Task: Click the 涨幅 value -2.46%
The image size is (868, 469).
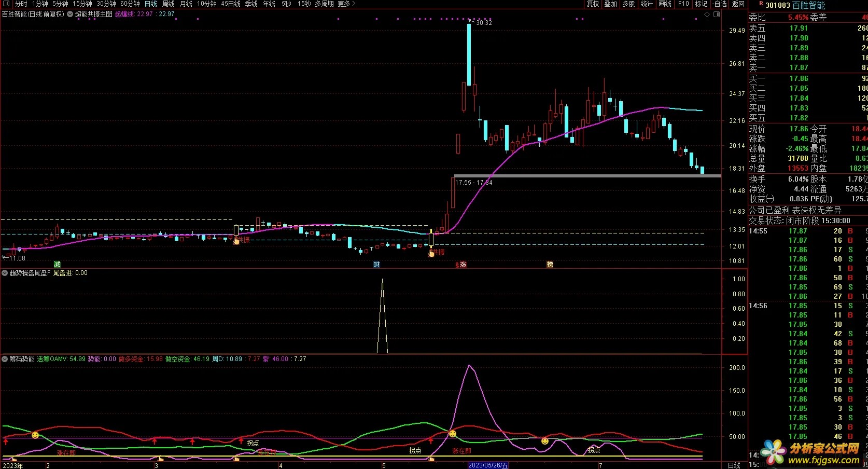Action: 797,148
